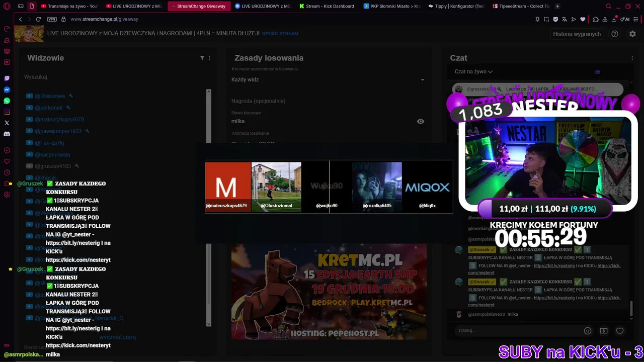Screen dimensions: 644x362
Task: Click the 'milka' keyword input field
Action: coord(322,121)
